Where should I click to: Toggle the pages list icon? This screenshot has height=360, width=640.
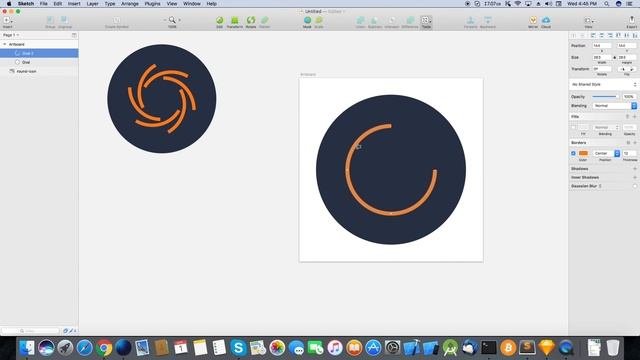pos(74,35)
